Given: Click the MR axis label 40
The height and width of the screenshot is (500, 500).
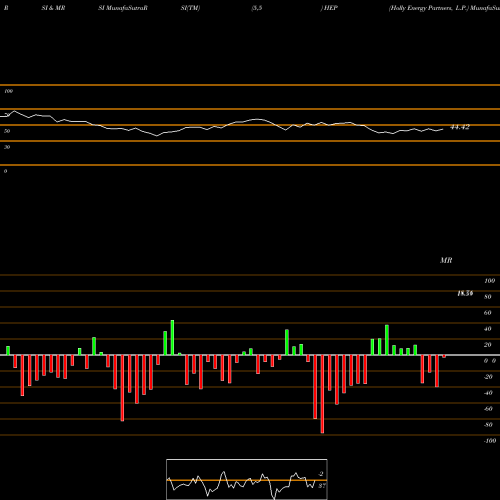Looking at the screenshot, I should 488,329.
